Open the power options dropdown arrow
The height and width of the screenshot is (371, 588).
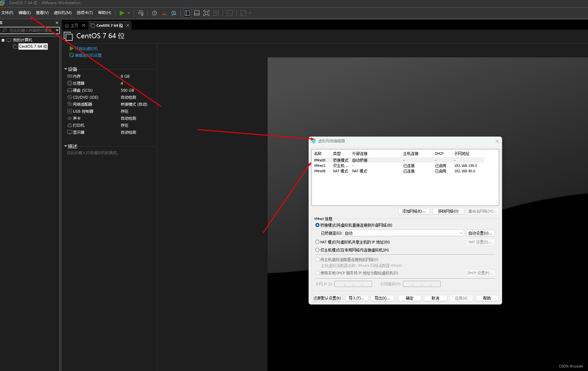(129, 13)
